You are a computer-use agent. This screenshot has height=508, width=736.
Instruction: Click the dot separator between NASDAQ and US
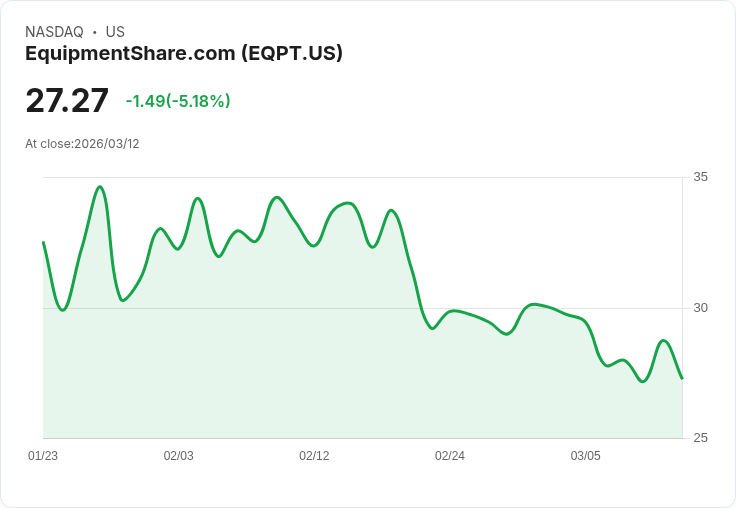click(94, 32)
